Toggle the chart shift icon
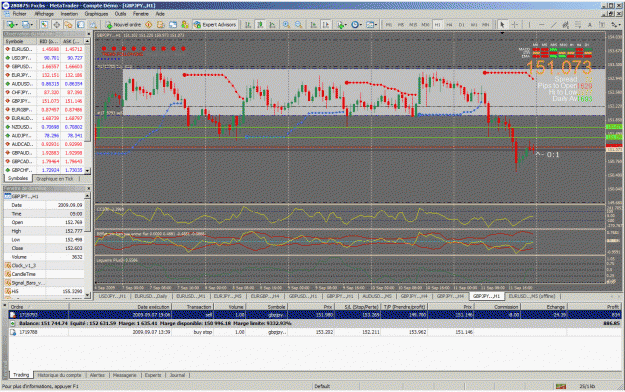The width and height of the screenshot is (625, 392). click(326, 25)
